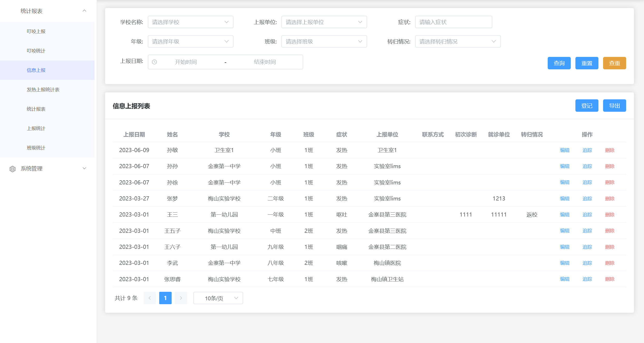The width and height of the screenshot is (644, 343).
Task: Click the clock icon in date range field
Action: point(155,62)
